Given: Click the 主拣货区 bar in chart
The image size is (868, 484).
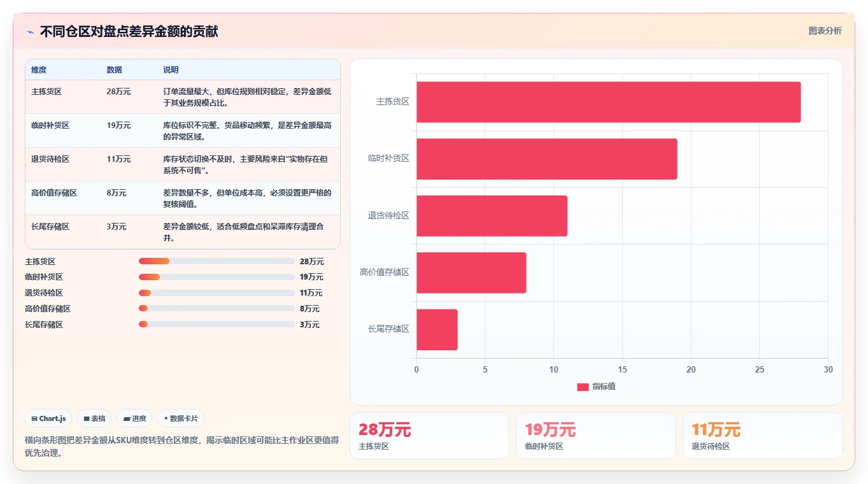Looking at the screenshot, I should click(x=608, y=102).
